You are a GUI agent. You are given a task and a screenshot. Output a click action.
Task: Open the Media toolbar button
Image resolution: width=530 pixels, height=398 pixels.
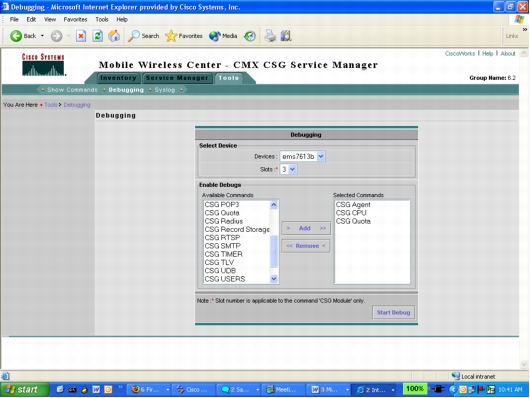click(x=223, y=36)
